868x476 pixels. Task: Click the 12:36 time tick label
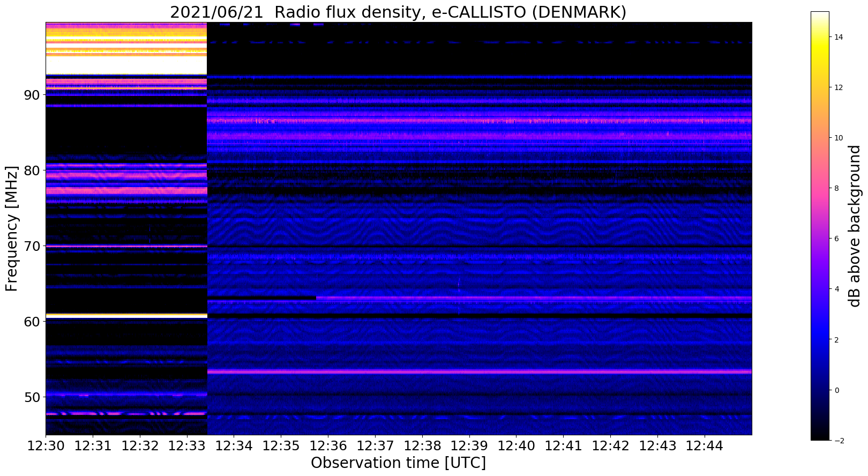(328, 446)
